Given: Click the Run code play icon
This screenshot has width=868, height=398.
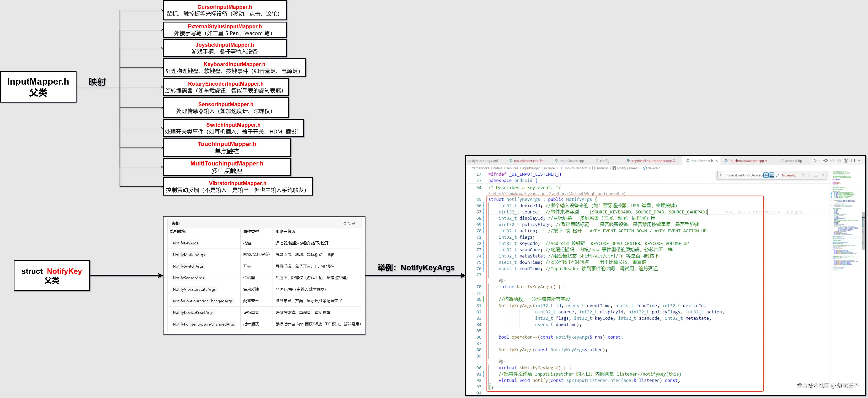Looking at the screenshot, I should pyautogui.click(x=815, y=160).
